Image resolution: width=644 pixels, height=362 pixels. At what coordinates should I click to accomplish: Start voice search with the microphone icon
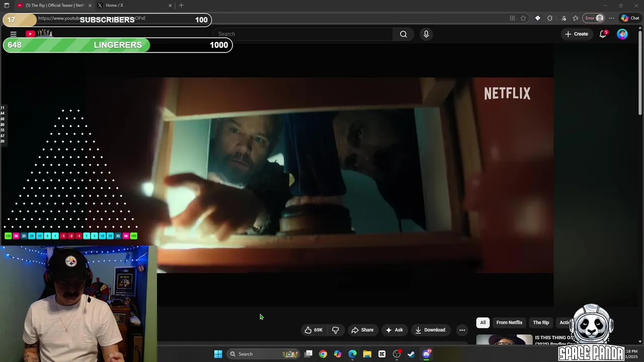click(x=426, y=34)
